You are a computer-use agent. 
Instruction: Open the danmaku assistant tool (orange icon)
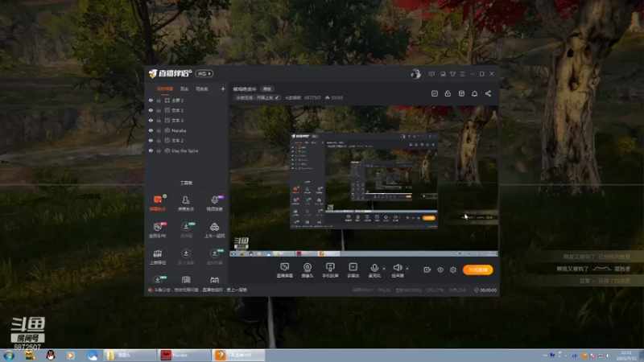(158, 203)
